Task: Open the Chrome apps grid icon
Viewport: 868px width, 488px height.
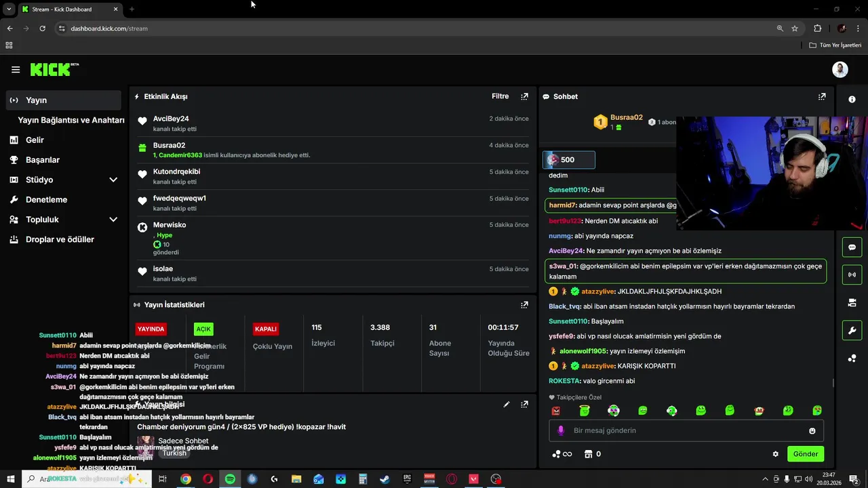Action: tap(9, 45)
